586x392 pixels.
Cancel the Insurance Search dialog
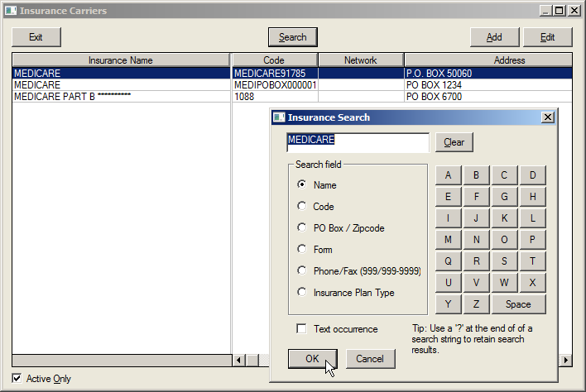pos(370,359)
